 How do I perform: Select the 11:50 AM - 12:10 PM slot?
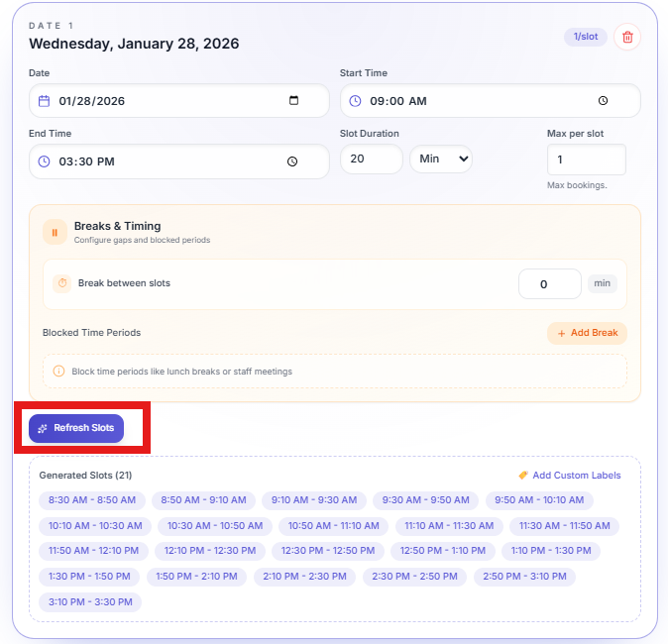click(94, 551)
